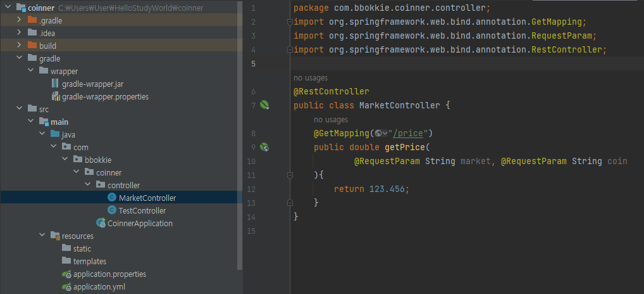Select the templates folder name

(x=90, y=261)
